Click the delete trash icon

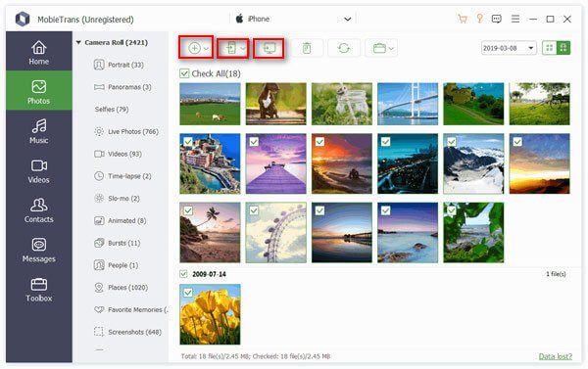307,48
